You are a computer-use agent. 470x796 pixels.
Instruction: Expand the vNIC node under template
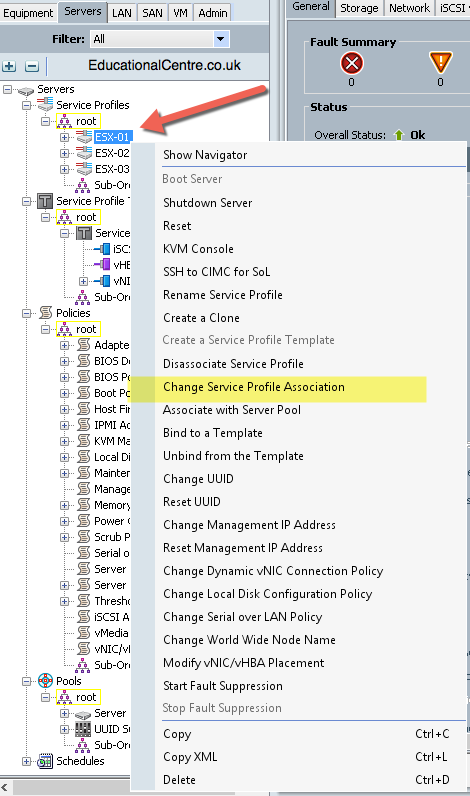tap(84, 281)
